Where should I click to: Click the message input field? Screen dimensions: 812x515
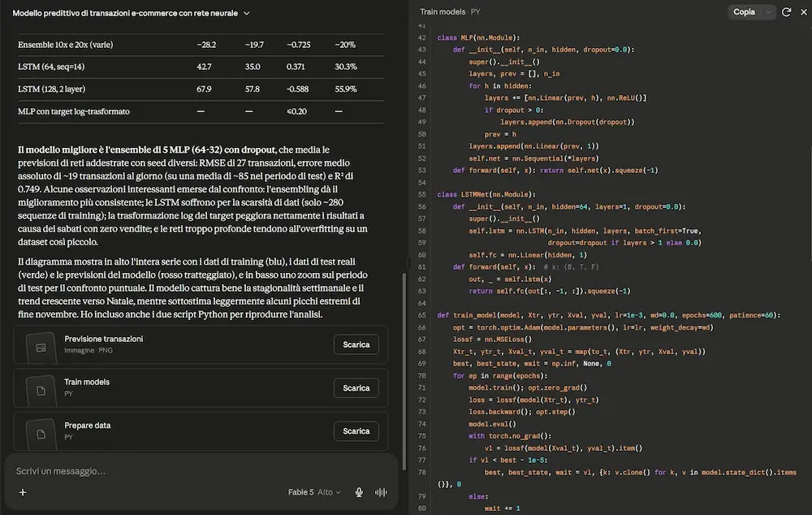(201, 471)
